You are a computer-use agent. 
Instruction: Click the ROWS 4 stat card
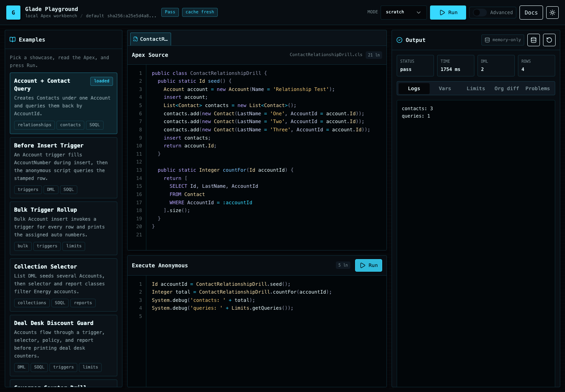coord(536,65)
